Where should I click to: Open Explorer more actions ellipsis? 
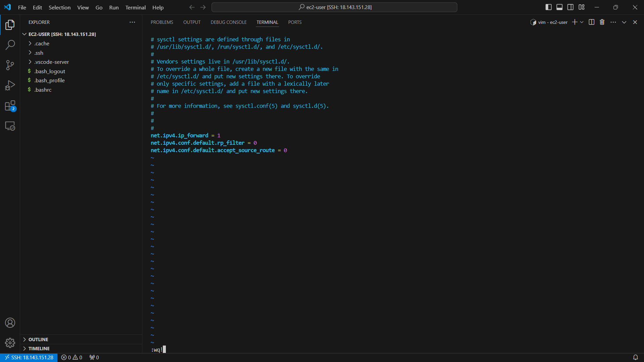(x=132, y=22)
